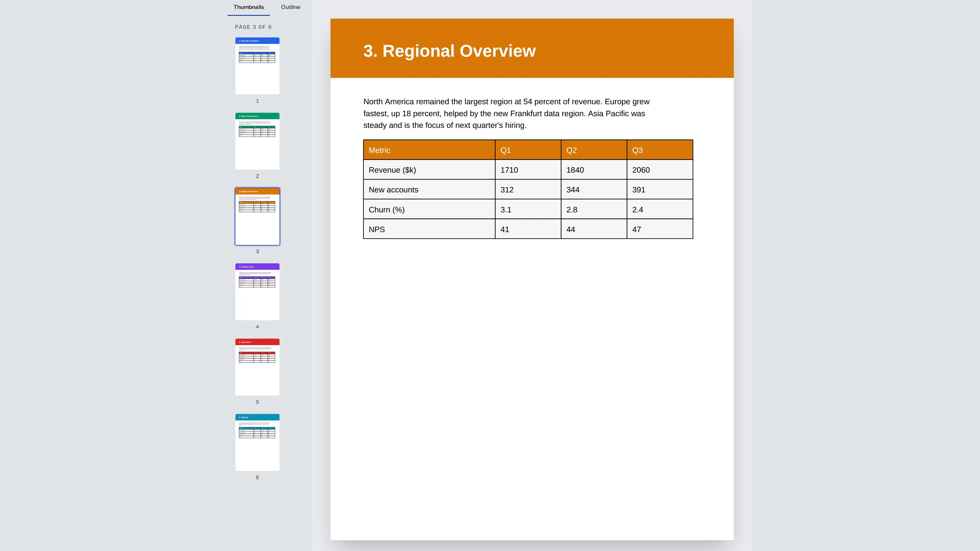
Task: Click the '2.4' churn cell
Action: coord(660,209)
